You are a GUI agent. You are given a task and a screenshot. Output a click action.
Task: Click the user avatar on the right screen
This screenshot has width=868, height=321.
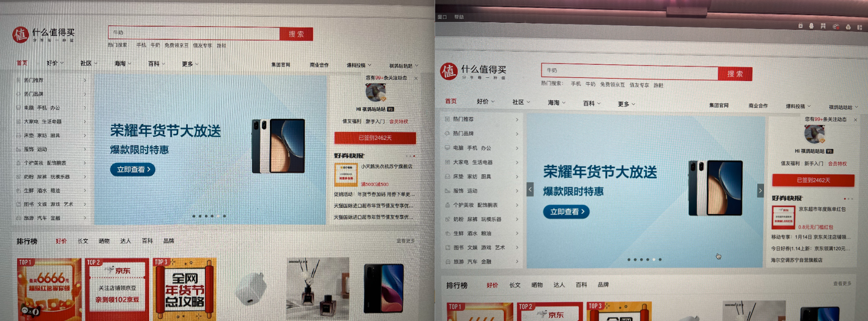coord(814,134)
